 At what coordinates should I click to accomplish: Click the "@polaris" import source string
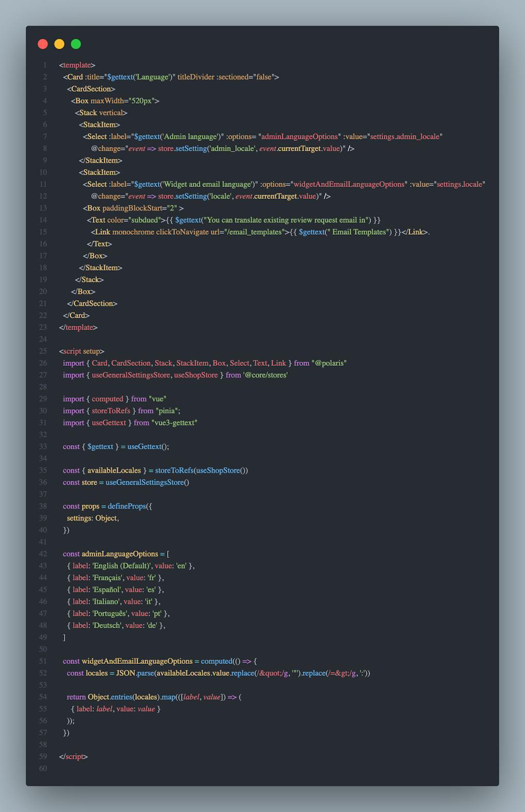[329, 363]
